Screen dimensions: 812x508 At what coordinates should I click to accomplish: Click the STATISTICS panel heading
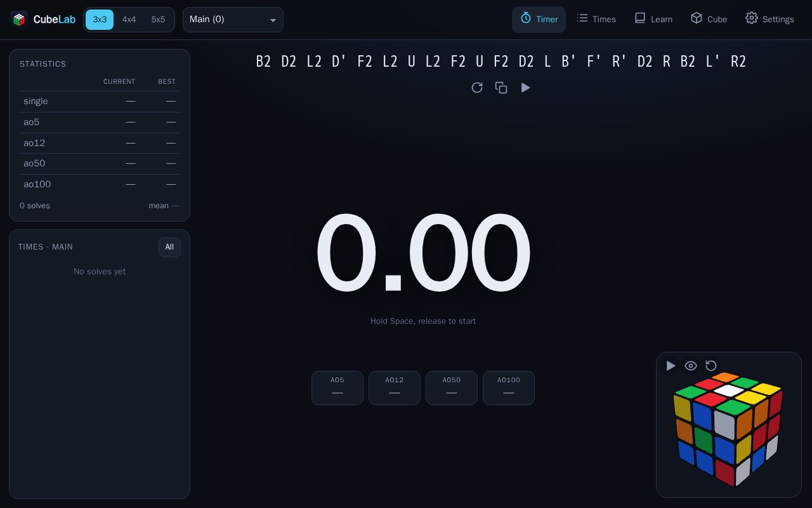point(43,64)
